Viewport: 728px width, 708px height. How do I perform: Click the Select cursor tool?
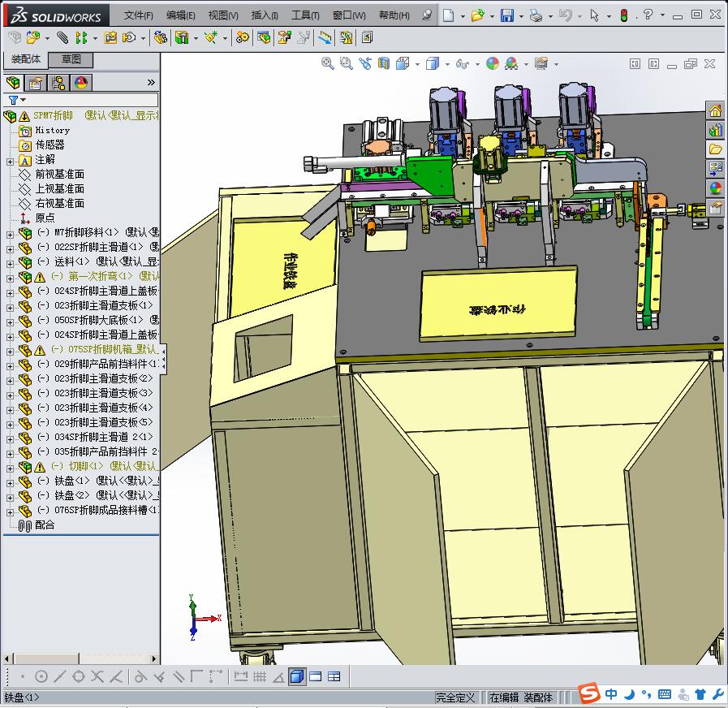pos(594,15)
